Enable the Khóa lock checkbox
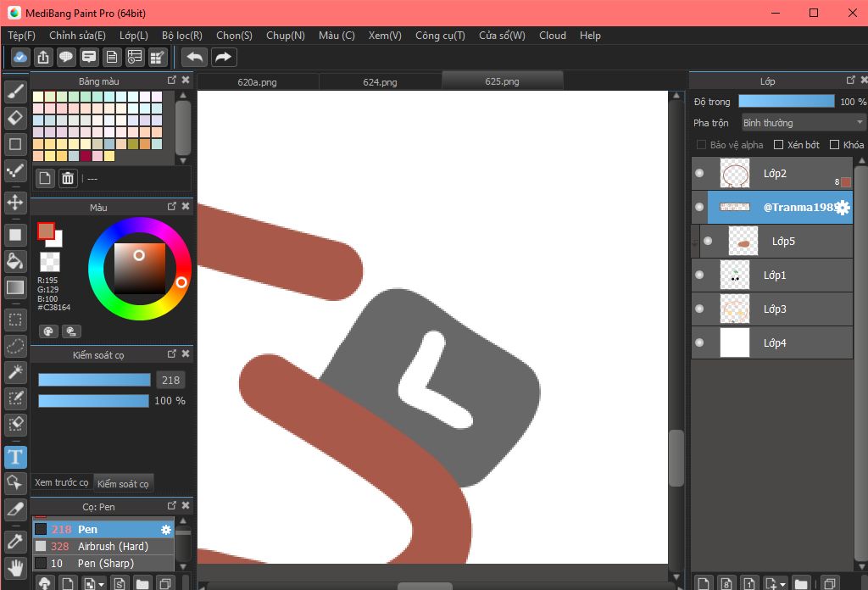 [x=834, y=144]
